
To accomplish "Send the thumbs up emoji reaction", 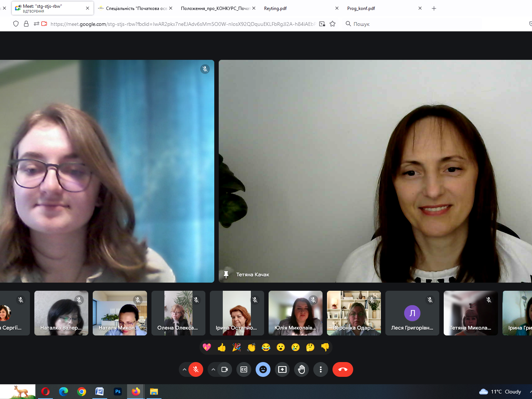I will coord(222,347).
